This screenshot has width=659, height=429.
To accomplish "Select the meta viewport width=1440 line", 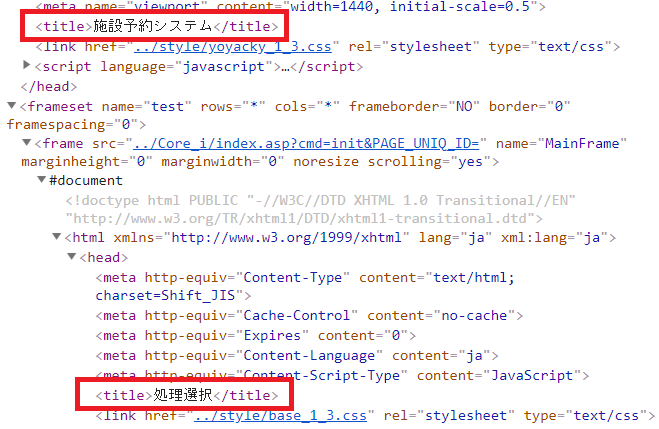I will 290,7.
